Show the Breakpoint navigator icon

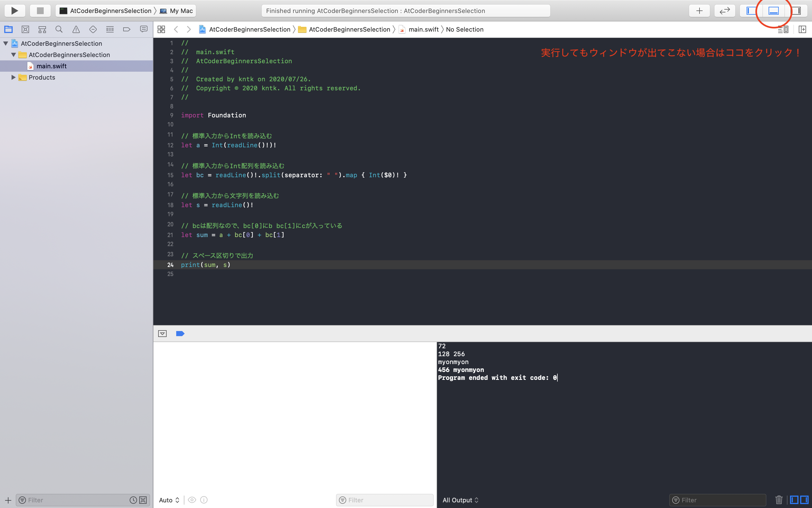tap(127, 30)
